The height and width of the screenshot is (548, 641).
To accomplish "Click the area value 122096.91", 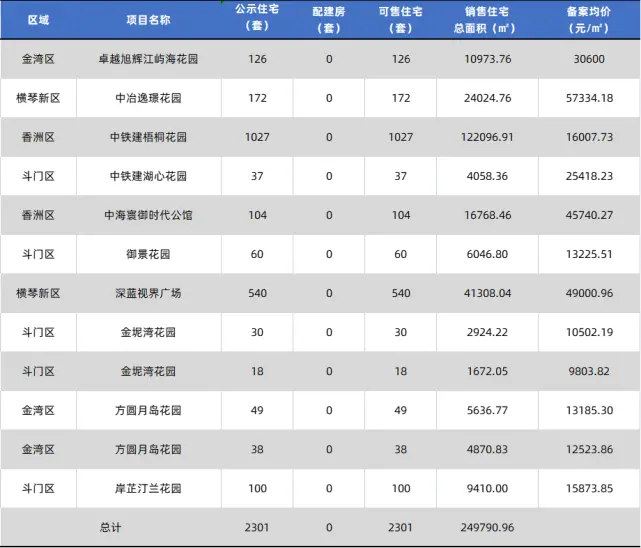I will [x=487, y=137].
